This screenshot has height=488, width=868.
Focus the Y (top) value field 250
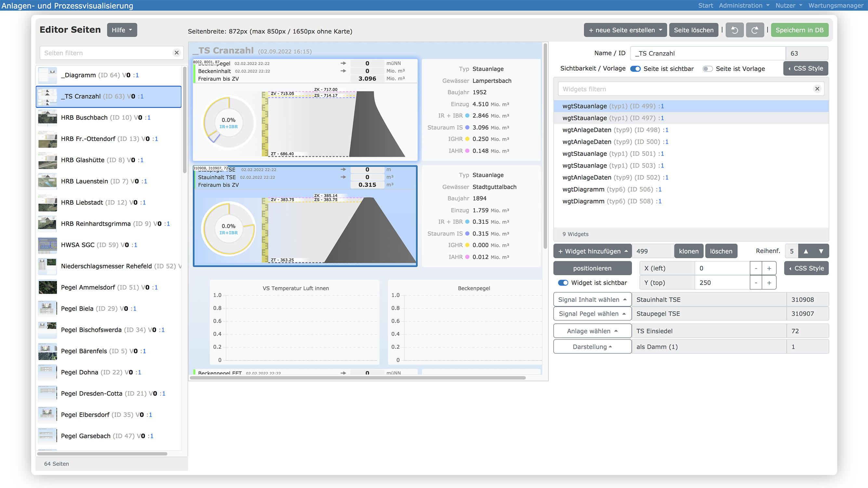pyautogui.click(x=722, y=283)
